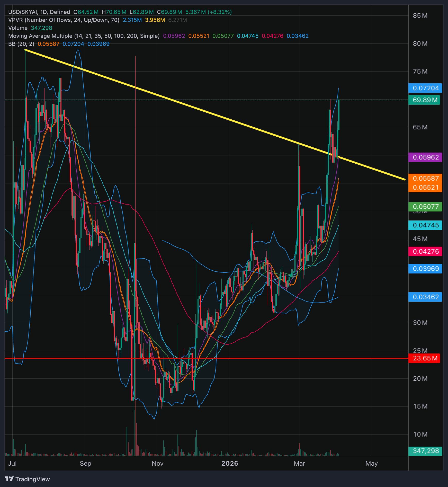Click the 85 M price scale label
The height and width of the screenshot is (487, 448).
tap(420, 15)
